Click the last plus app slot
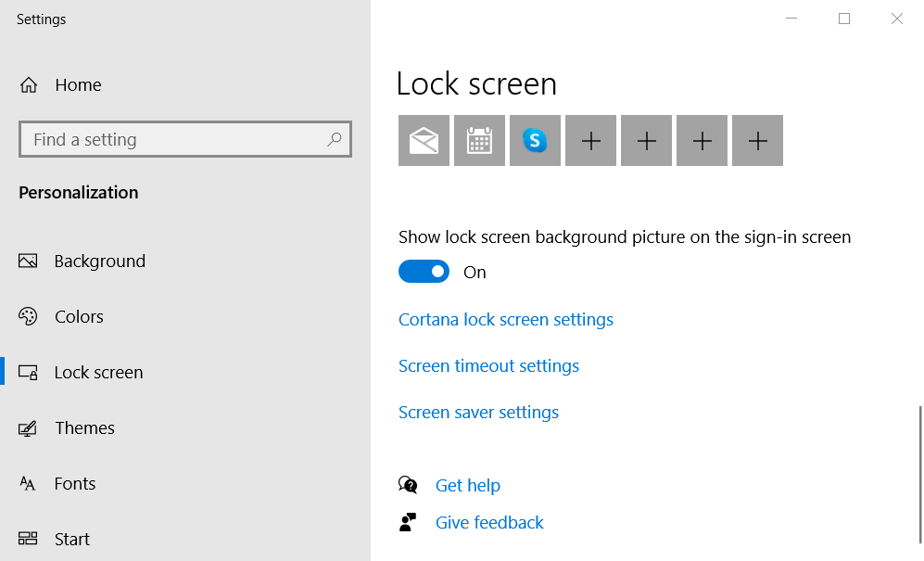 (x=757, y=141)
